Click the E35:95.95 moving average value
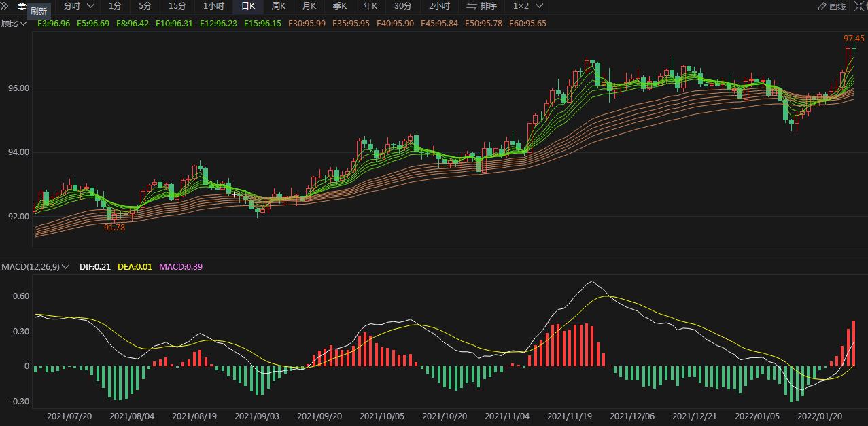Viewport: 868px width, 426px height. (351, 23)
